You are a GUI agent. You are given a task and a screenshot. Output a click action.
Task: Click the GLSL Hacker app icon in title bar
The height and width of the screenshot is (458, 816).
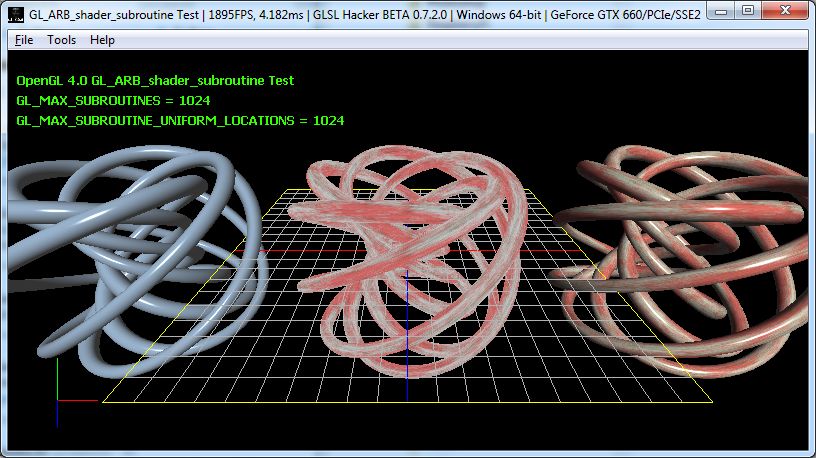click(x=16, y=15)
